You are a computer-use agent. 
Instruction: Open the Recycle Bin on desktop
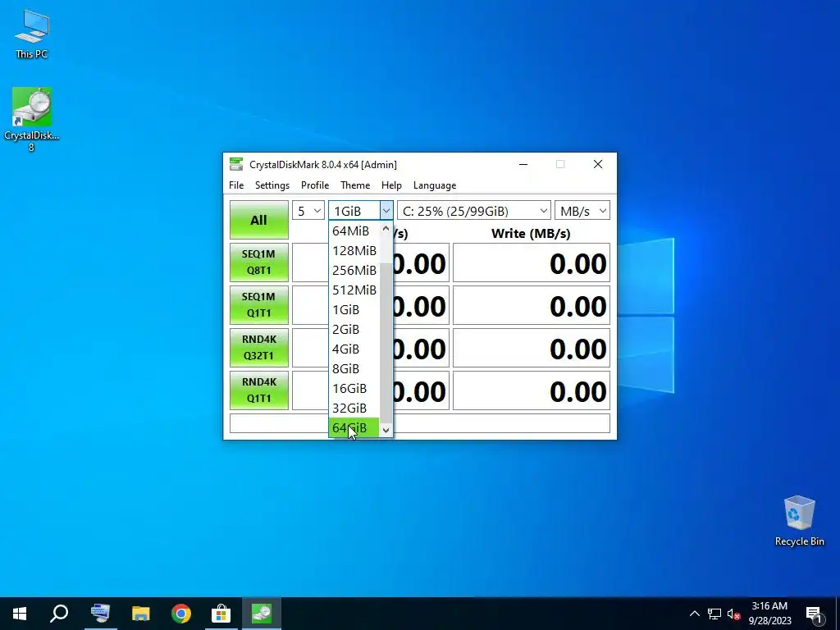click(x=799, y=521)
